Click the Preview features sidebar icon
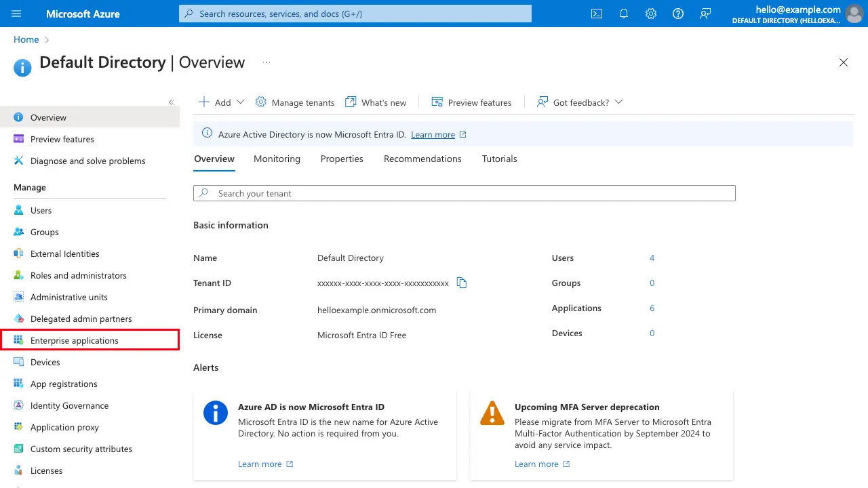 click(18, 139)
